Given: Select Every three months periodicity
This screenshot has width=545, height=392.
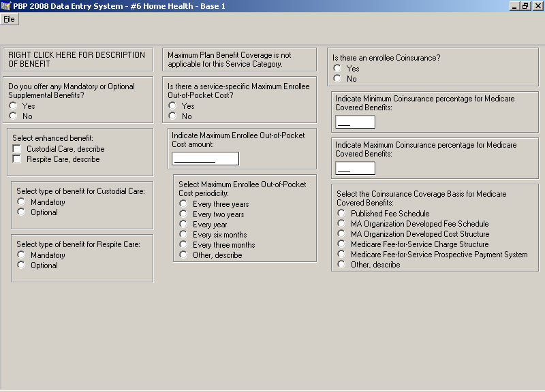Looking at the screenshot, I should (x=183, y=245).
